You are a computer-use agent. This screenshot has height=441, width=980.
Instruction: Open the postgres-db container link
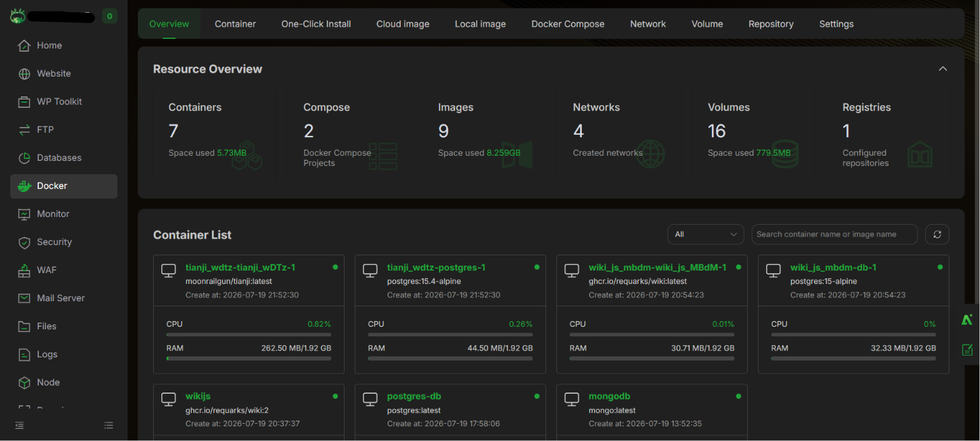pos(414,396)
